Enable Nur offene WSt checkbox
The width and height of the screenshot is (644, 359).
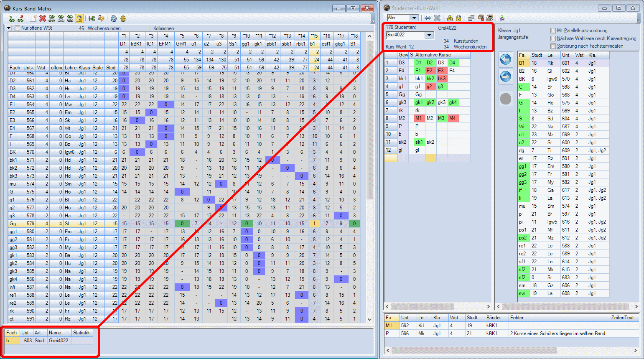click(x=18, y=28)
